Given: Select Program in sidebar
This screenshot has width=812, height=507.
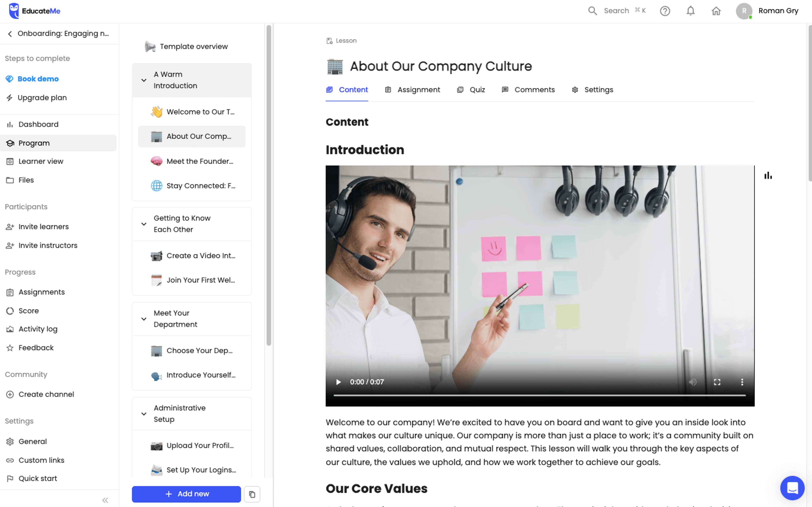Looking at the screenshot, I should pyautogui.click(x=58, y=143).
